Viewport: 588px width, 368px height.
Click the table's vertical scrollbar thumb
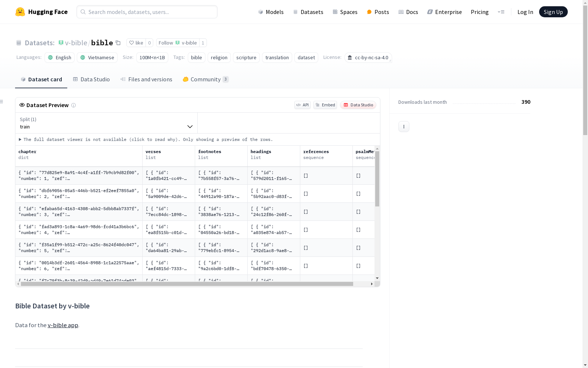point(377,179)
